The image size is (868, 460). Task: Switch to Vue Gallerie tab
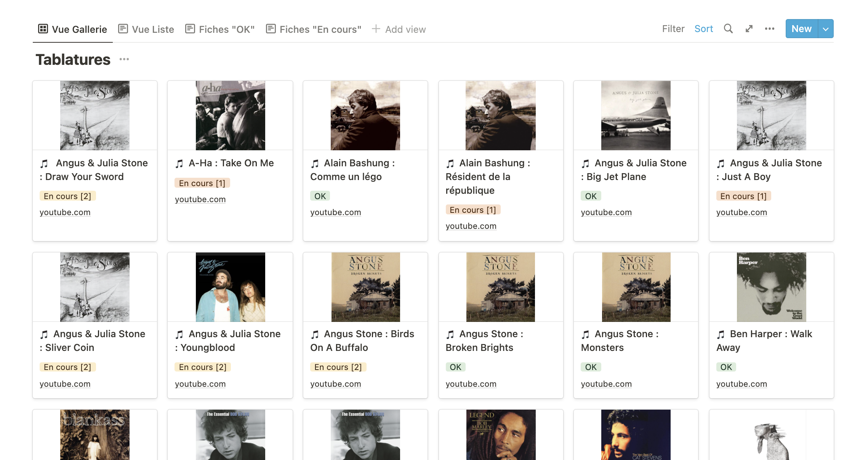(x=72, y=29)
